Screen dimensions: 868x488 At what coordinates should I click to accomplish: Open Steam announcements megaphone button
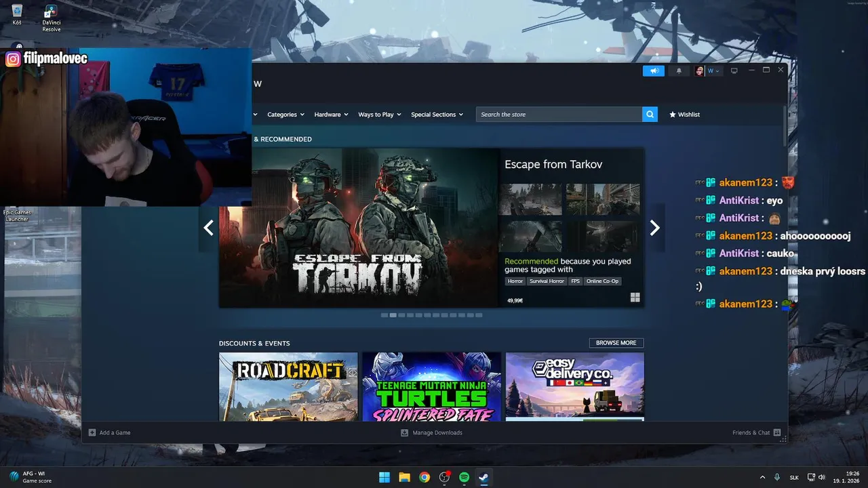[x=654, y=70]
